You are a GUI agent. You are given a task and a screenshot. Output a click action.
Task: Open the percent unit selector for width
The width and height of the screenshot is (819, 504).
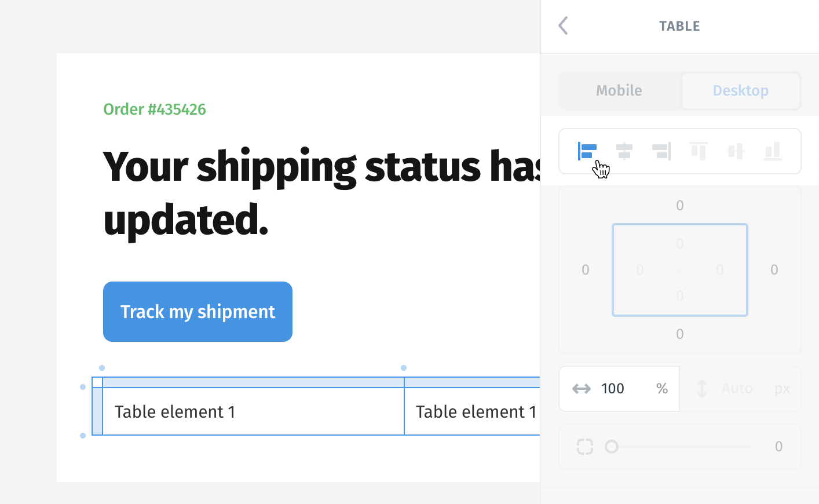[662, 389]
